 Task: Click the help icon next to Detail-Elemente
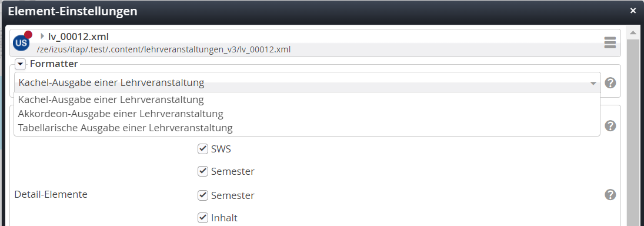(610, 194)
